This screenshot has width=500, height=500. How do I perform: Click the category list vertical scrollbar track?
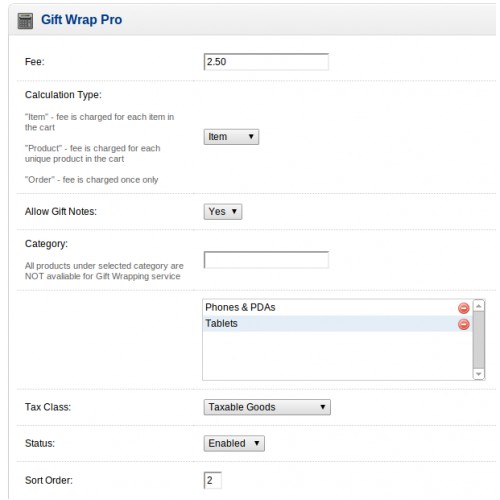(x=479, y=340)
